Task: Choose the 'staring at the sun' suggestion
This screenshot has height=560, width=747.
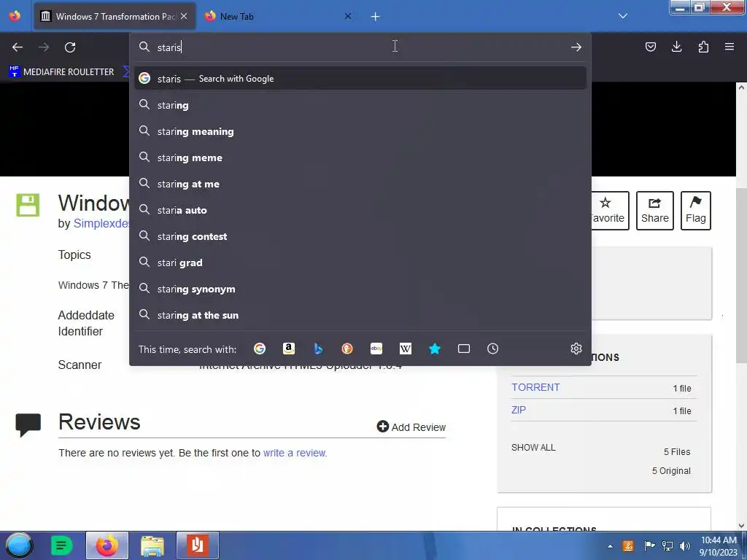Action: tap(360, 315)
